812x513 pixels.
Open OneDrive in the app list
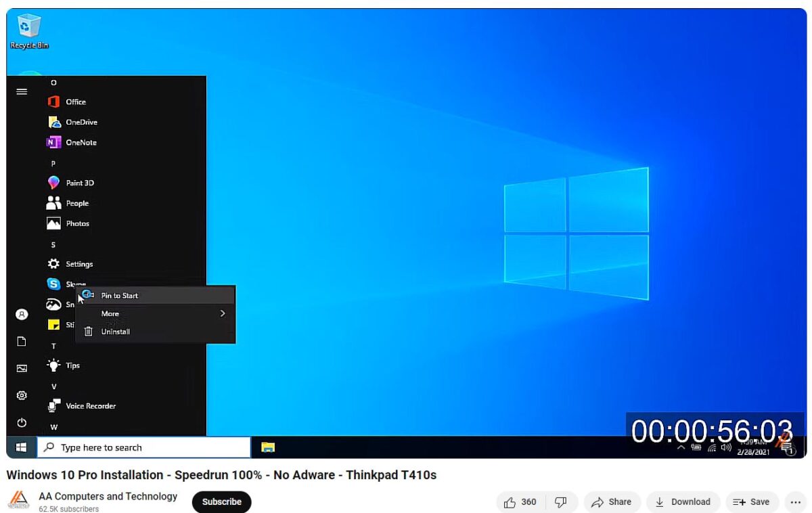72,122
